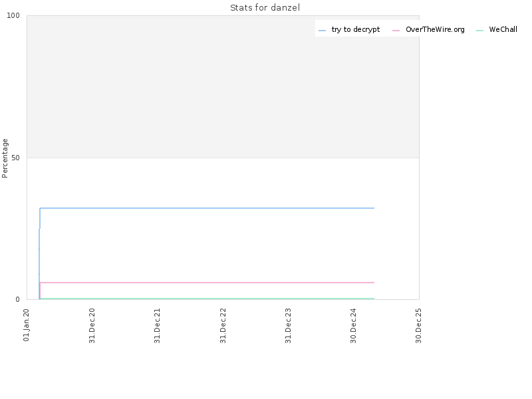Click the 30.Dec.25 x-axis label
The width and height of the screenshot is (532, 399).
pyautogui.click(x=418, y=326)
